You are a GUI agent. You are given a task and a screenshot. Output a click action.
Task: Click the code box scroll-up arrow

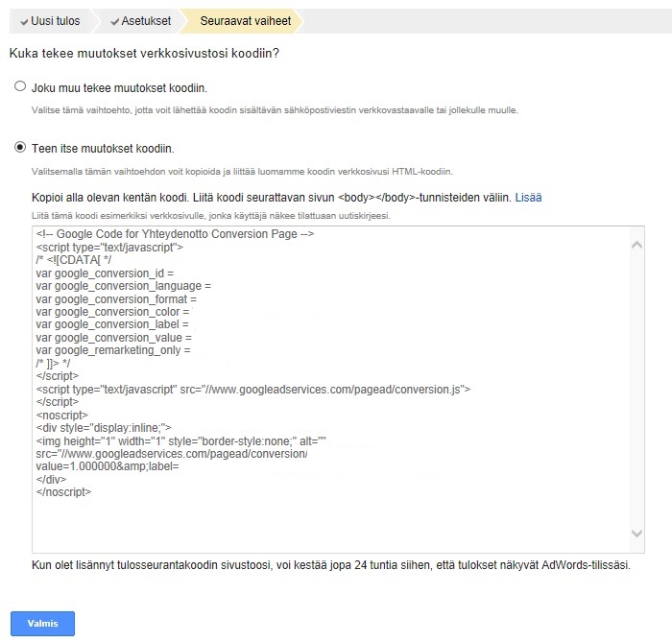636,245
